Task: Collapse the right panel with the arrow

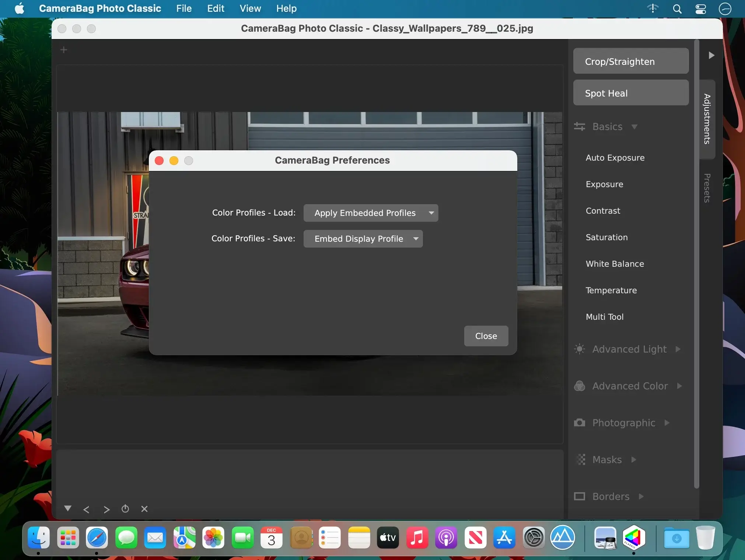Action: click(x=711, y=55)
